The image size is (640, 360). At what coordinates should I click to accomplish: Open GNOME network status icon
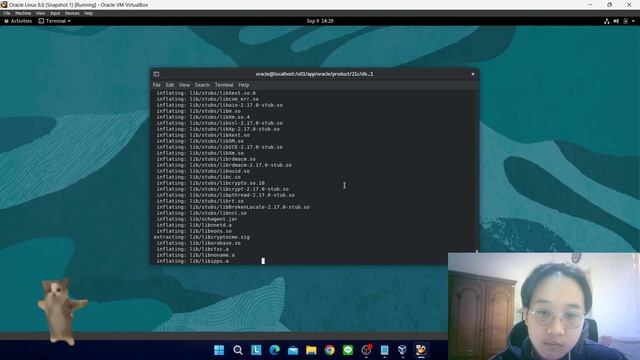pyautogui.click(x=607, y=21)
